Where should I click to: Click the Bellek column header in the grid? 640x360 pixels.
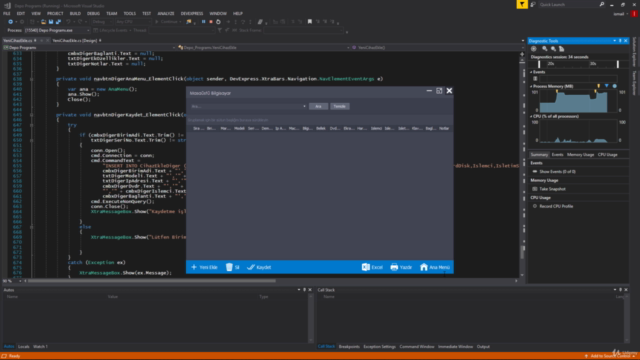321,128
